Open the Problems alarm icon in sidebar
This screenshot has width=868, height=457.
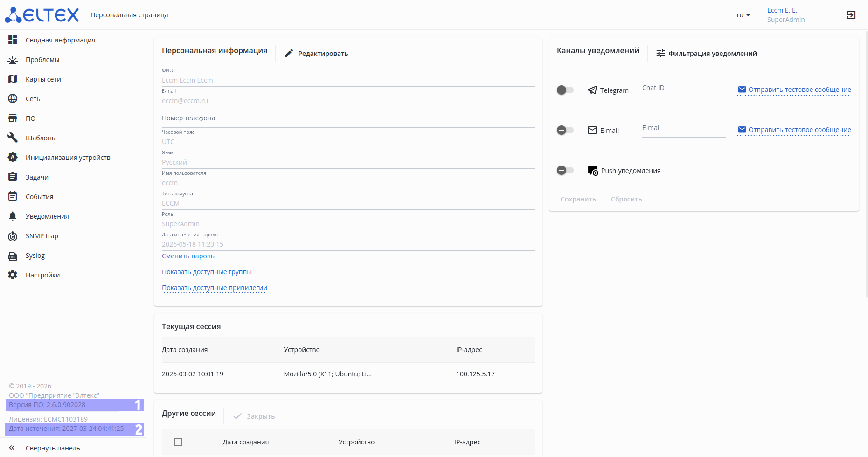[13, 60]
